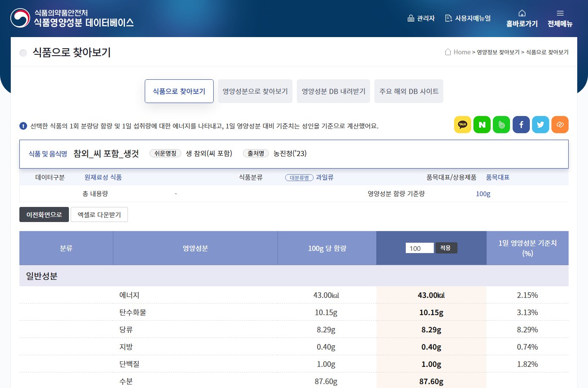
Task: Click 영양정보 찾아보기 breadcrumb
Action: click(x=498, y=52)
